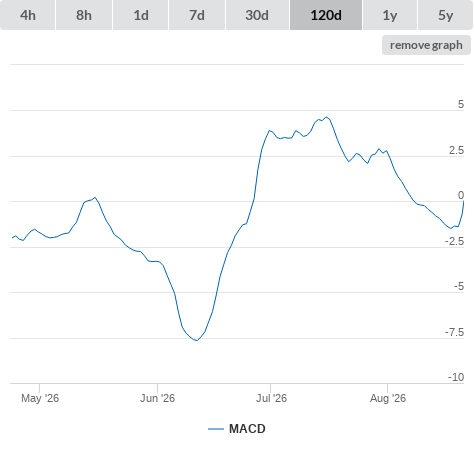The width and height of the screenshot is (474, 455).
Task: Click the 5 value y-axis label
Action: coord(461,104)
